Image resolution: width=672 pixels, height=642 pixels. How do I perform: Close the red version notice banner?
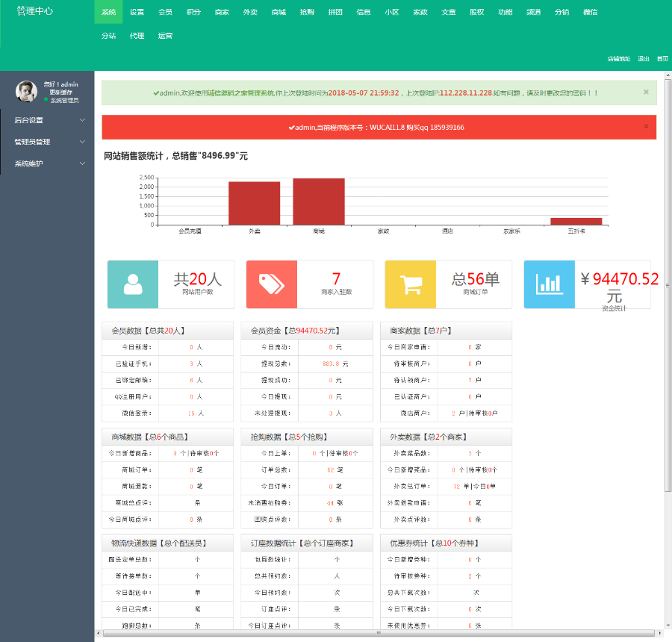(x=646, y=126)
